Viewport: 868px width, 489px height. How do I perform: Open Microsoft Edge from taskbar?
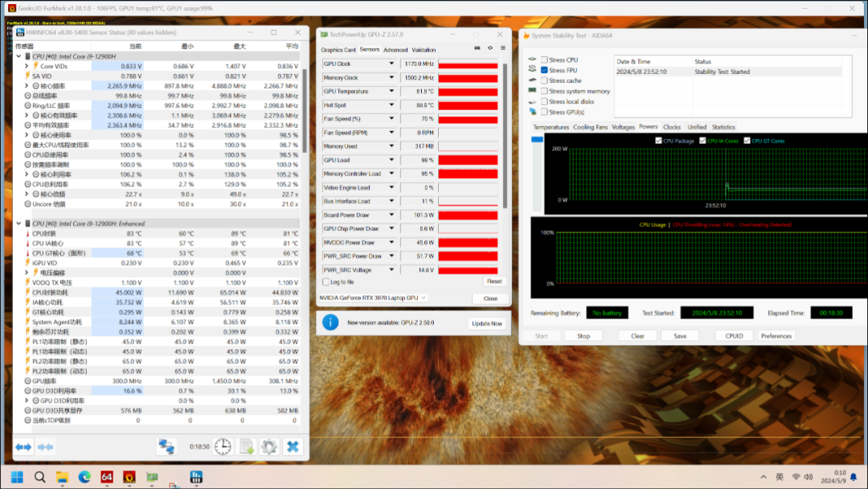84,477
